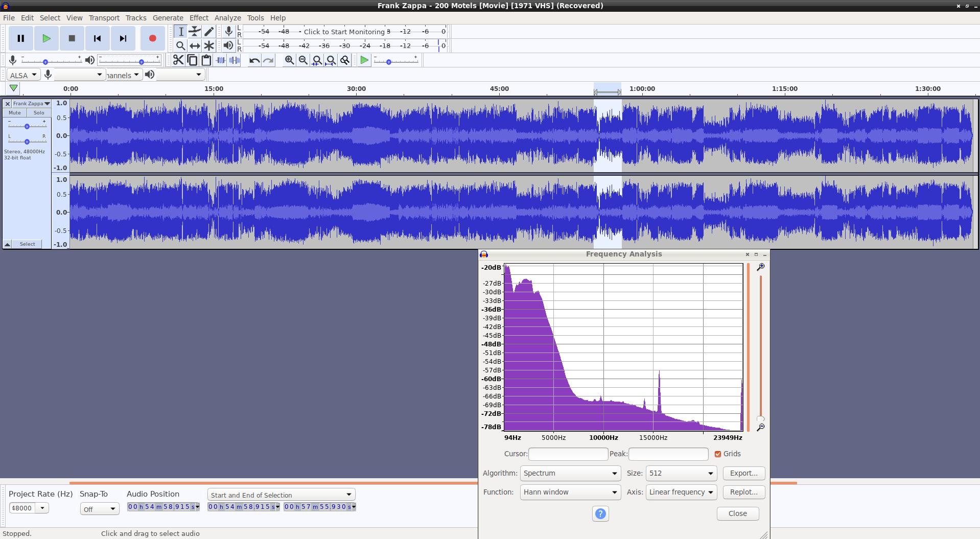Open the Edit menu
The height and width of the screenshot is (539, 980).
(x=27, y=18)
